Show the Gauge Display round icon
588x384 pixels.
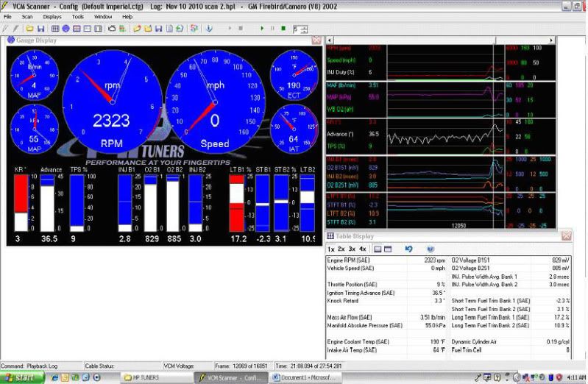tap(66, 28)
